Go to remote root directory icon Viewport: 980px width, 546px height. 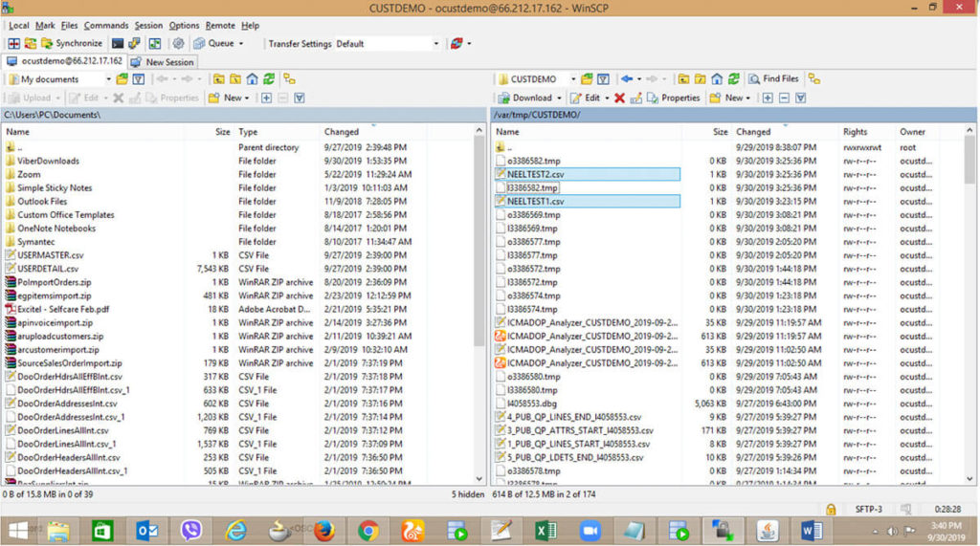coord(700,79)
